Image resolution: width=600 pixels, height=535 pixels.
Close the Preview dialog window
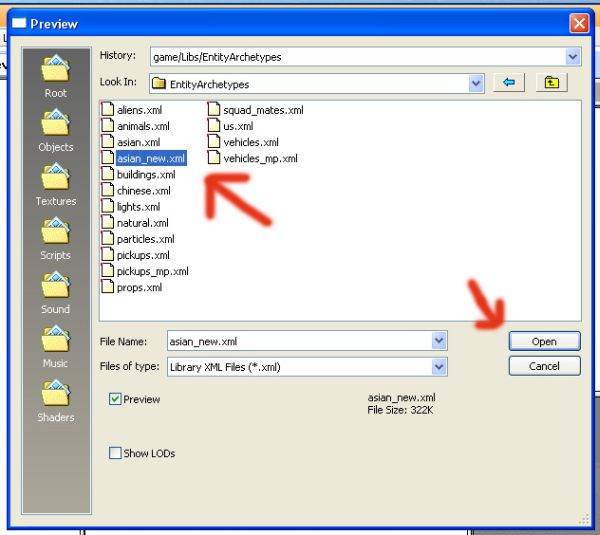pos(578,23)
